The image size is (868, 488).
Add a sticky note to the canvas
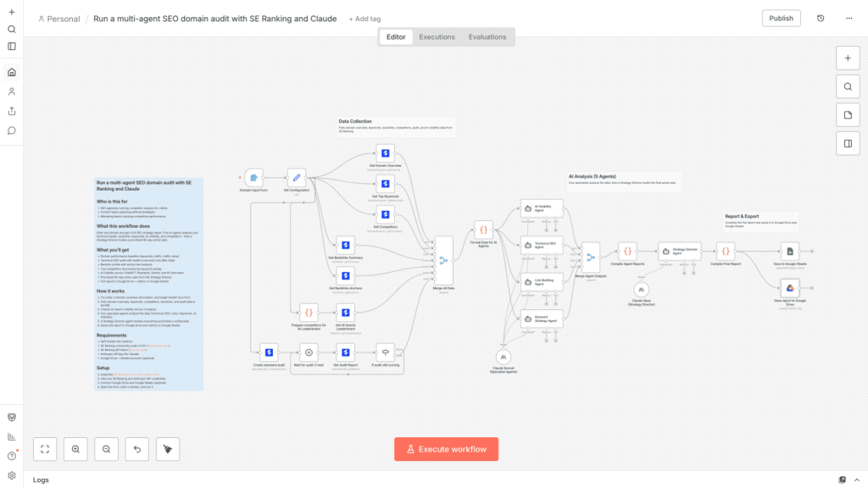[x=848, y=115]
